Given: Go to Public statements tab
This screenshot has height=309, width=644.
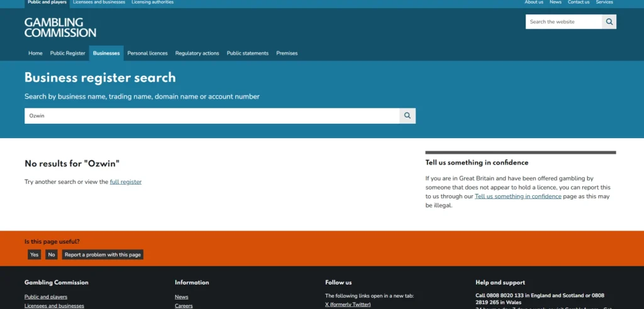Looking at the screenshot, I should click(248, 53).
